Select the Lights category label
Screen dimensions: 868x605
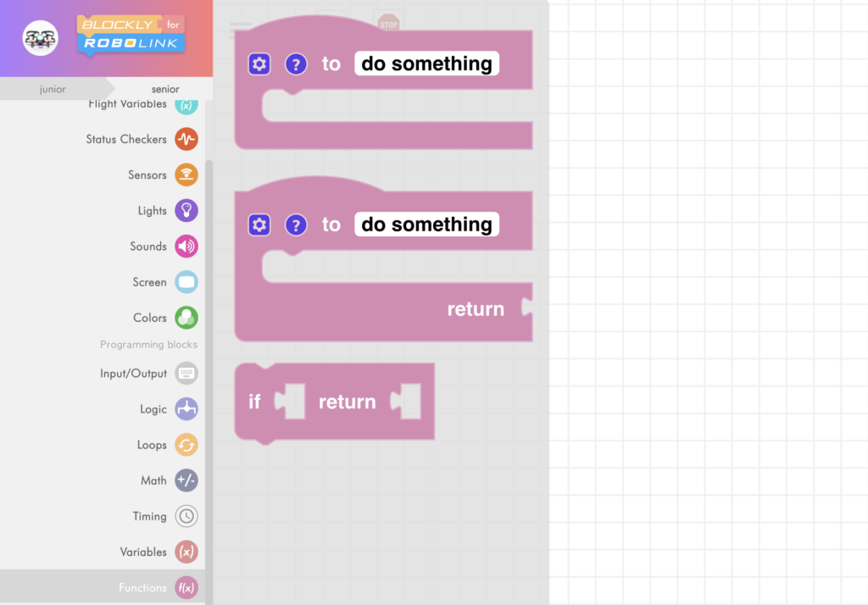tap(153, 211)
